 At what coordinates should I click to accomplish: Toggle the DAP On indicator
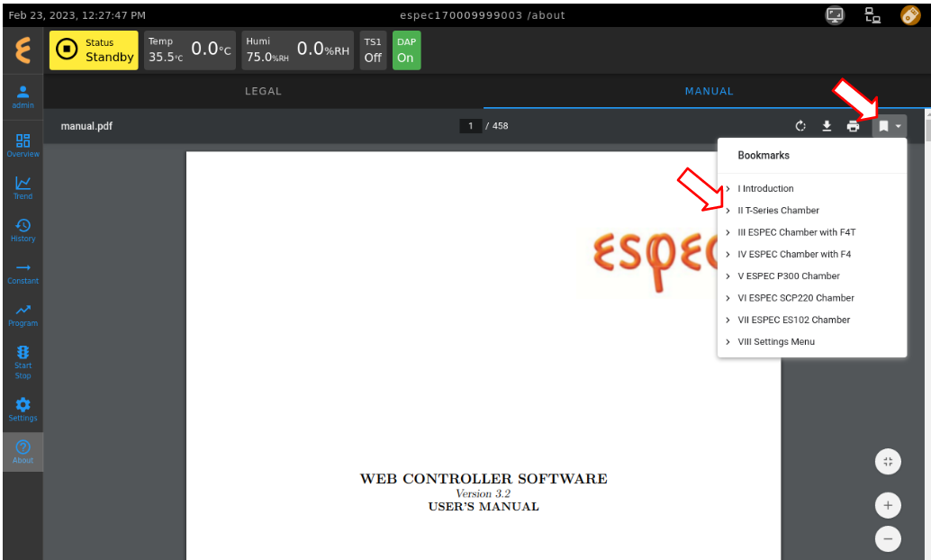(x=406, y=50)
